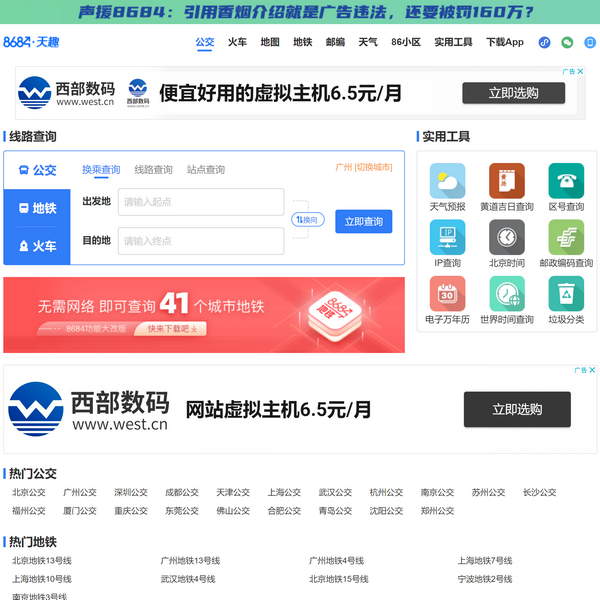Switch to the 线路查询 tab

[153, 170]
